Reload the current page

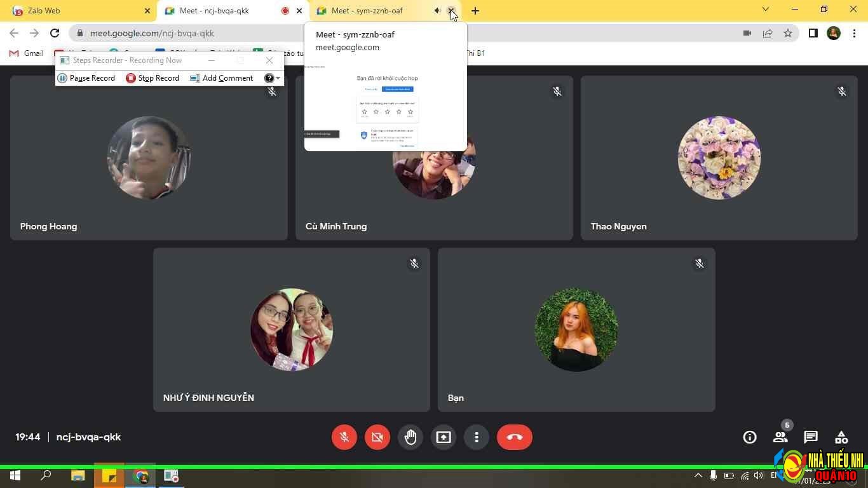(x=55, y=33)
